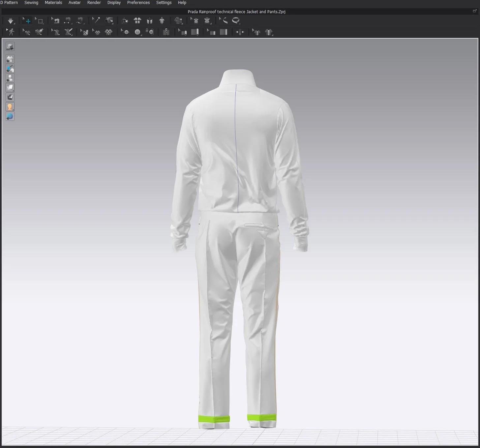Toggle Show Avatar visibility
Screen dimensions: 480x448
(10, 78)
